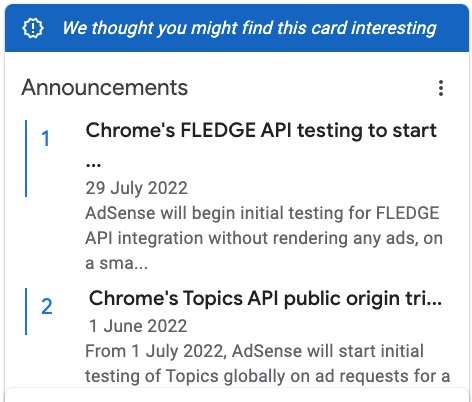Select the 29 July 2022 date

tap(136, 188)
